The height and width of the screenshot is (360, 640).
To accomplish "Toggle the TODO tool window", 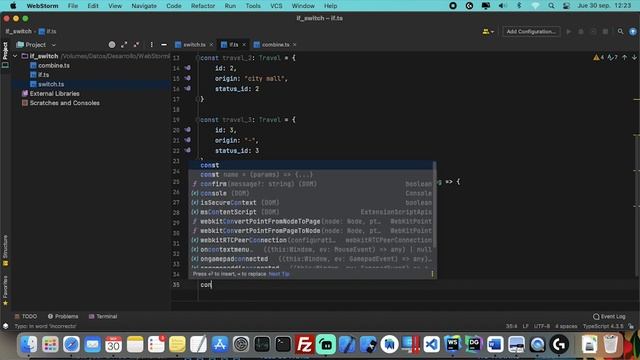I will 26,316.
